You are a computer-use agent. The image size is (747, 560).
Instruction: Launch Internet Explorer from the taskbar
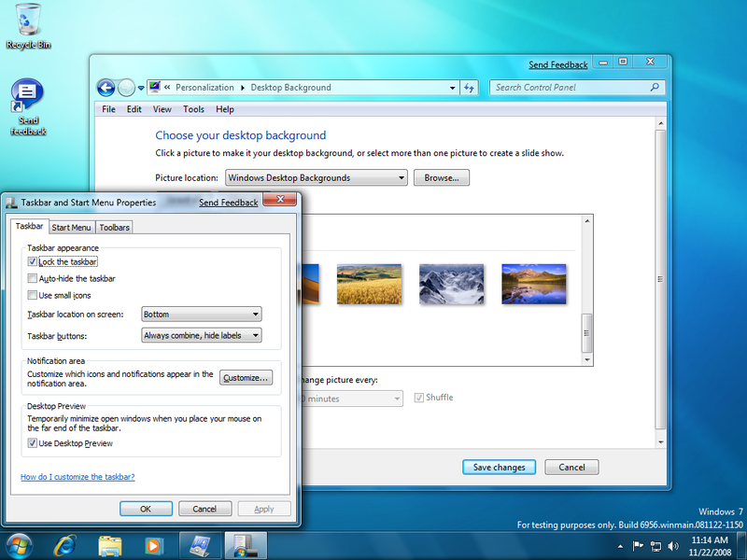pos(65,545)
